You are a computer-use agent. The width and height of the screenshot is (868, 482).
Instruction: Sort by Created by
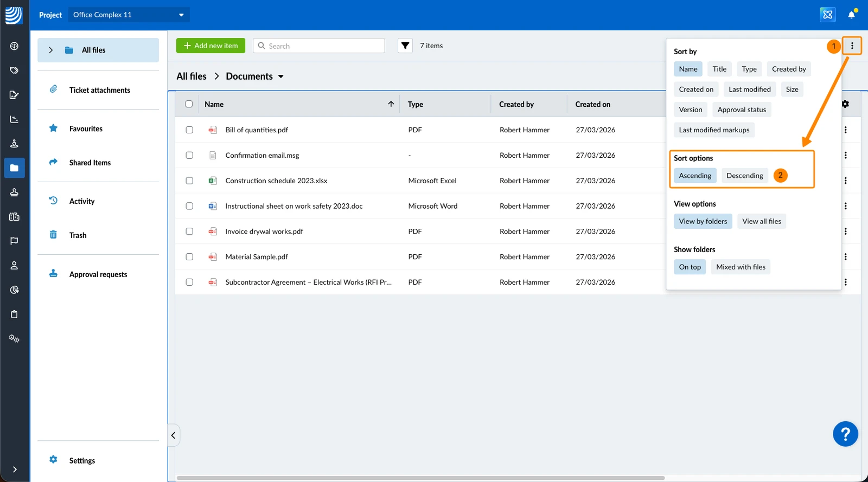pyautogui.click(x=789, y=69)
